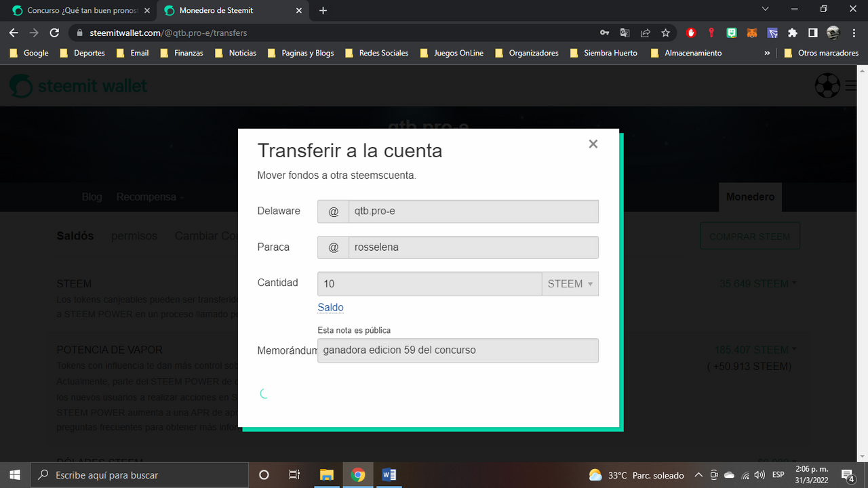
Task: Click the Paraca recipient field rosselena
Action: coord(473,247)
